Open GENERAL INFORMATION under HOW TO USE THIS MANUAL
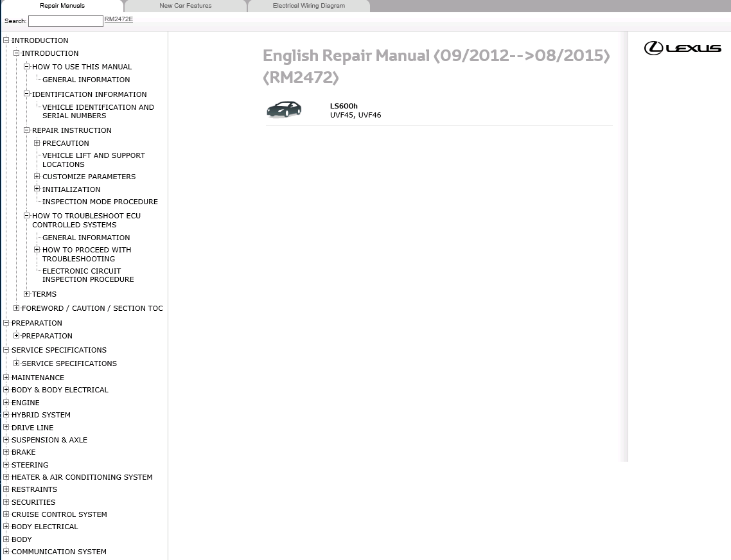The image size is (731, 560). click(86, 80)
